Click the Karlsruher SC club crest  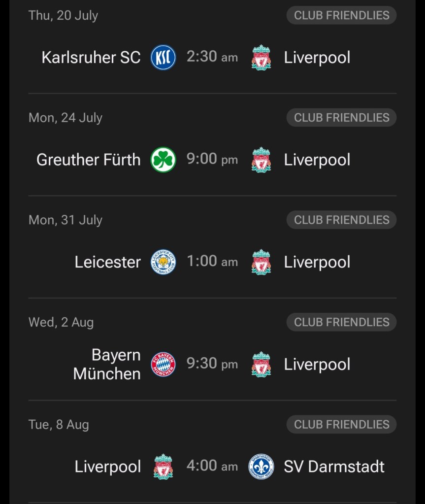163,57
